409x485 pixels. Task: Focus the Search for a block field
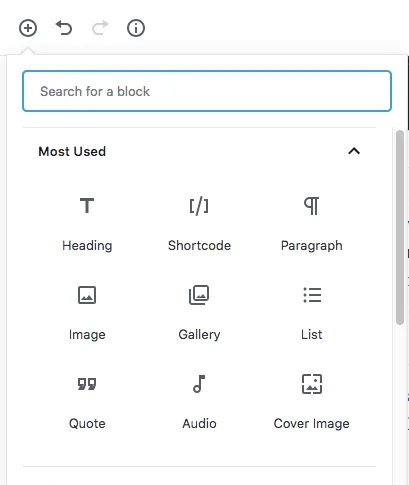207,91
